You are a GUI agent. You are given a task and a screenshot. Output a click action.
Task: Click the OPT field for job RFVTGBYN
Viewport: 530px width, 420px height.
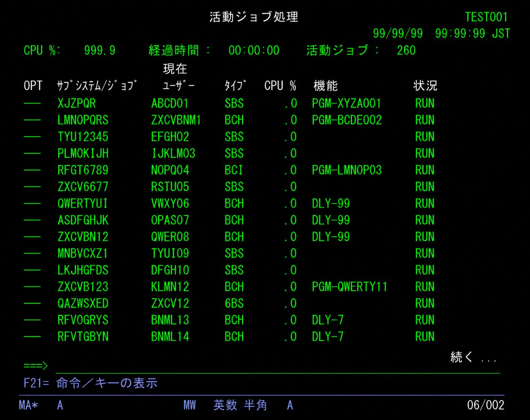[x=32, y=337]
